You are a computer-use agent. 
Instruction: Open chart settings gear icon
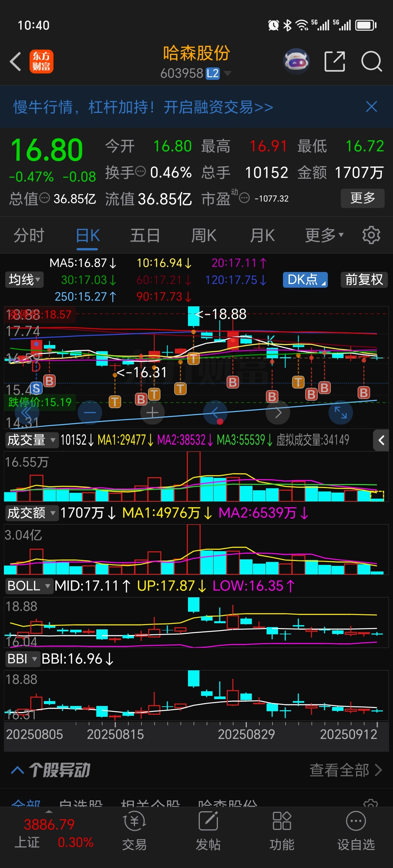pyautogui.click(x=371, y=235)
